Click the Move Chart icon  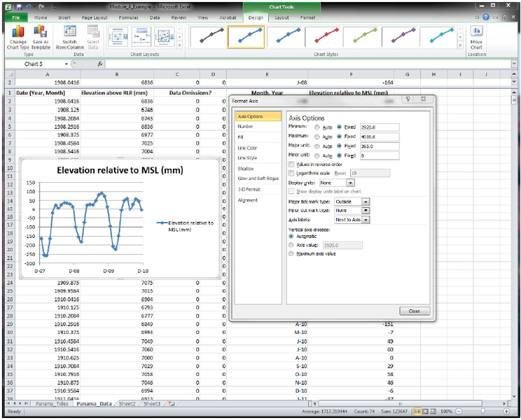[476, 31]
